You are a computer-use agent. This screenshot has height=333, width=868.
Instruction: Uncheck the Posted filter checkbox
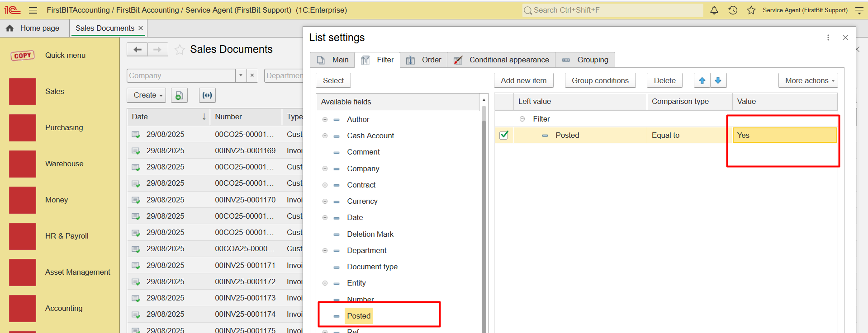(x=504, y=135)
